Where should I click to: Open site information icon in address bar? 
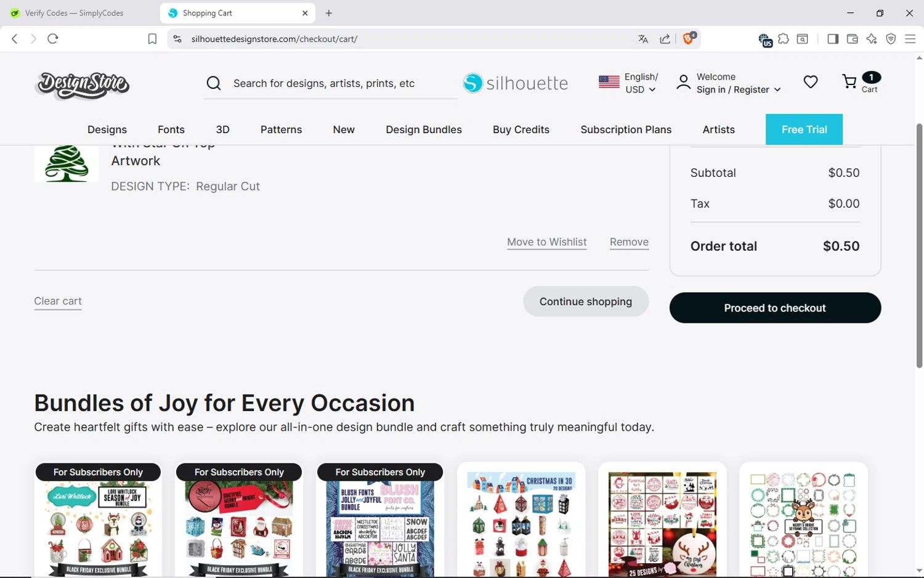[x=177, y=39]
